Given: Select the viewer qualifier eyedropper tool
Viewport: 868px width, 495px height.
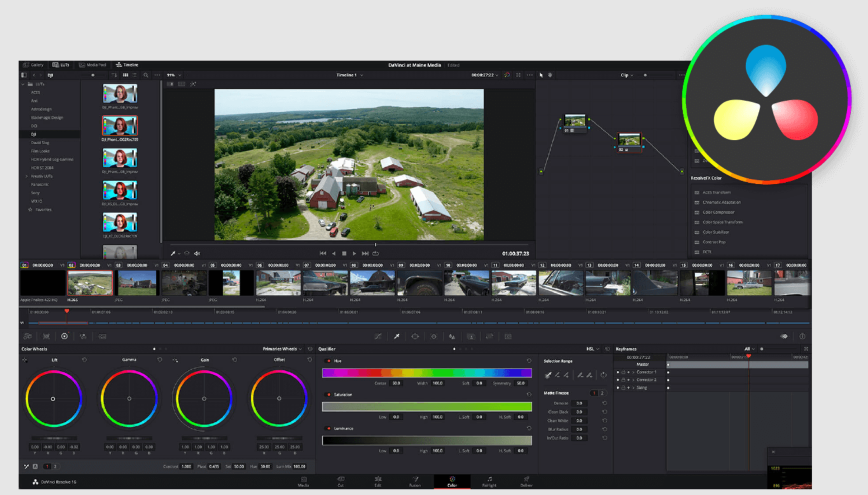Looking at the screenshot, I should pos(174,253).
